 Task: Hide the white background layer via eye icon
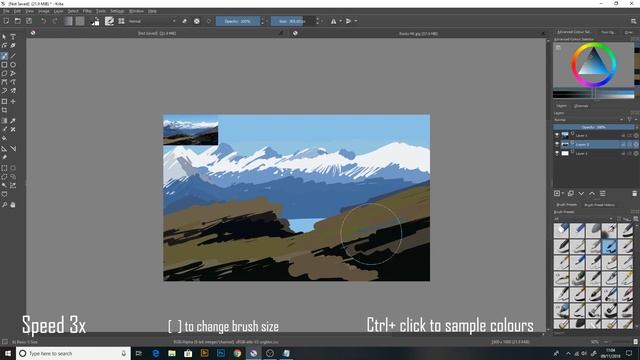[x=557, y=153]
